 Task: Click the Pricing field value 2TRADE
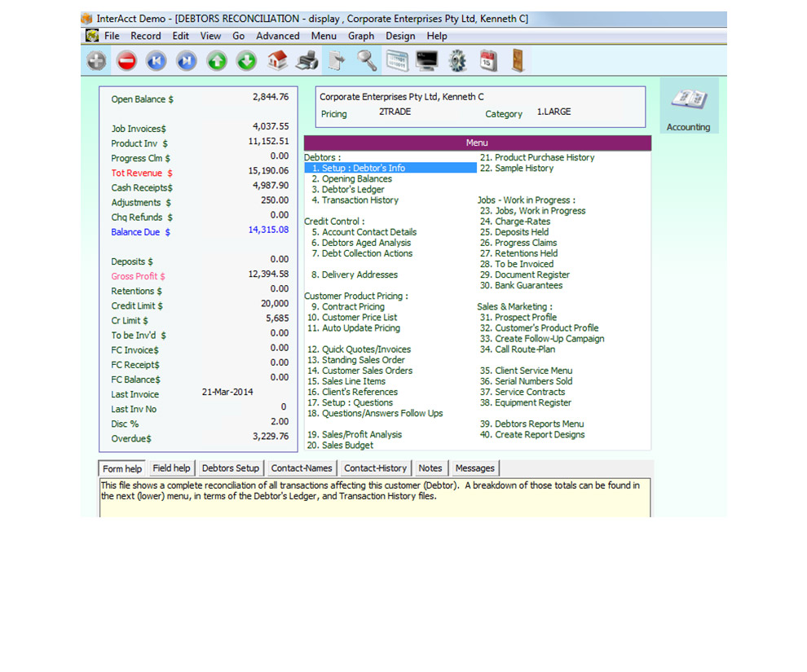pos(395,112)
